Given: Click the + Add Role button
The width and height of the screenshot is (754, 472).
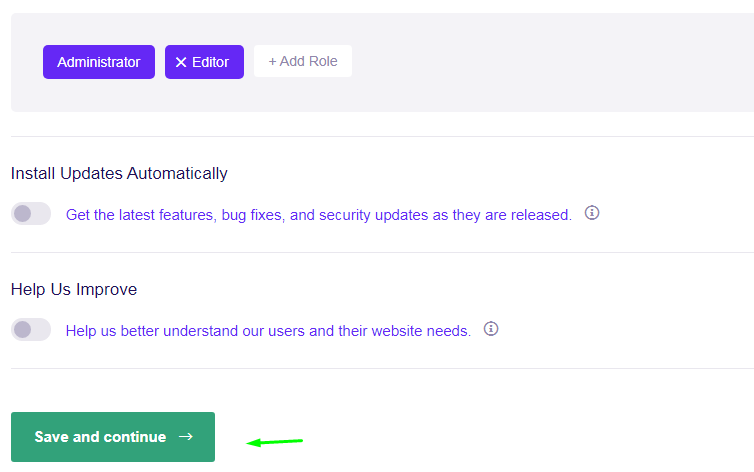Looking at the screenshot, I should click(303, 61).
